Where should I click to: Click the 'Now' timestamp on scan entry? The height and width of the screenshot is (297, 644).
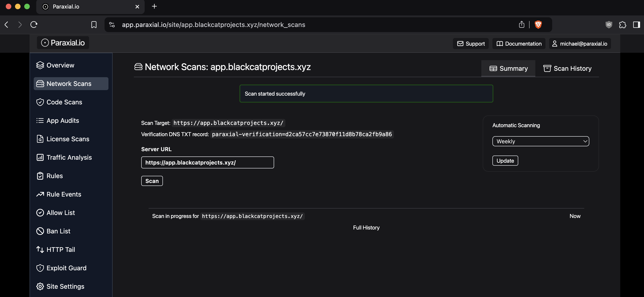pos(575,216)
